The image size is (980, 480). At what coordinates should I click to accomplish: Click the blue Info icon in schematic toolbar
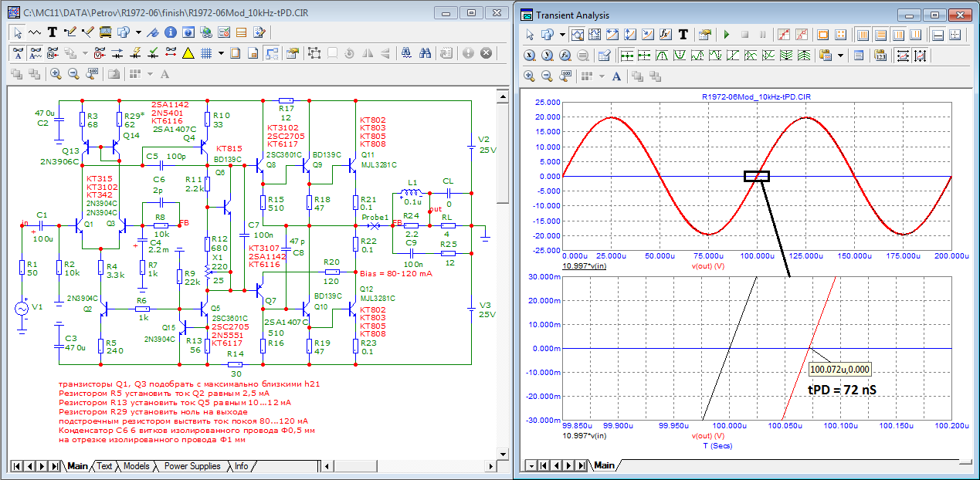point(171,32)
